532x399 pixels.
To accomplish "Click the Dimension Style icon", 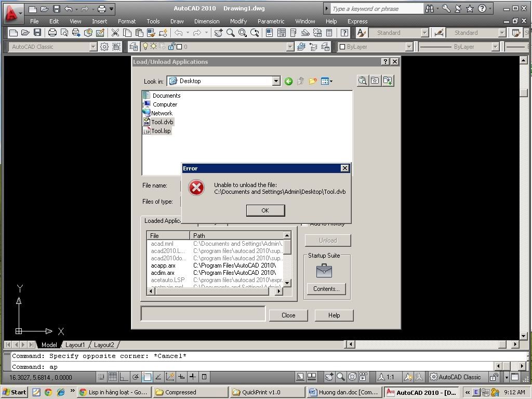I will (x=438, y=33).
